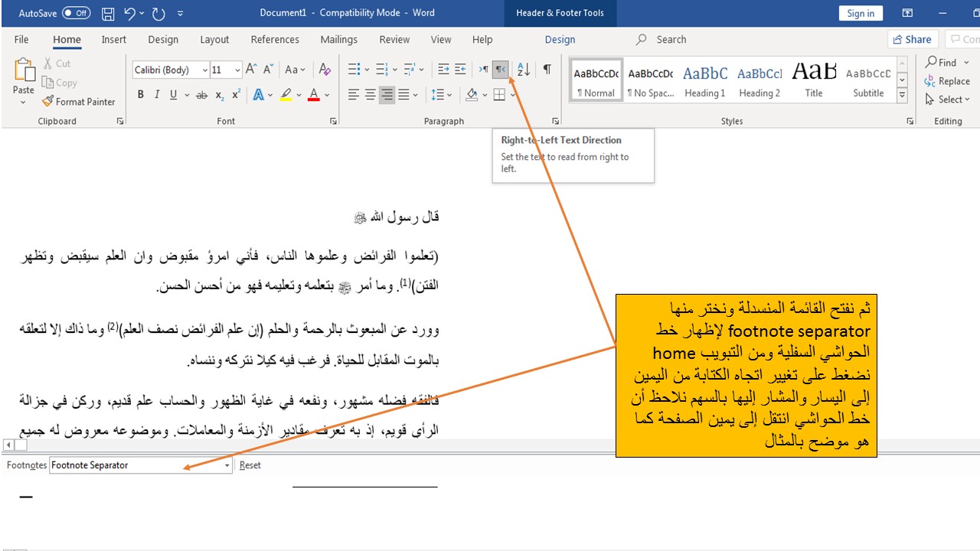This screenshot has height=551, width=980.
Task: Open the yellow Text Highlight Color swatch
Action: [x=284, y=94]
